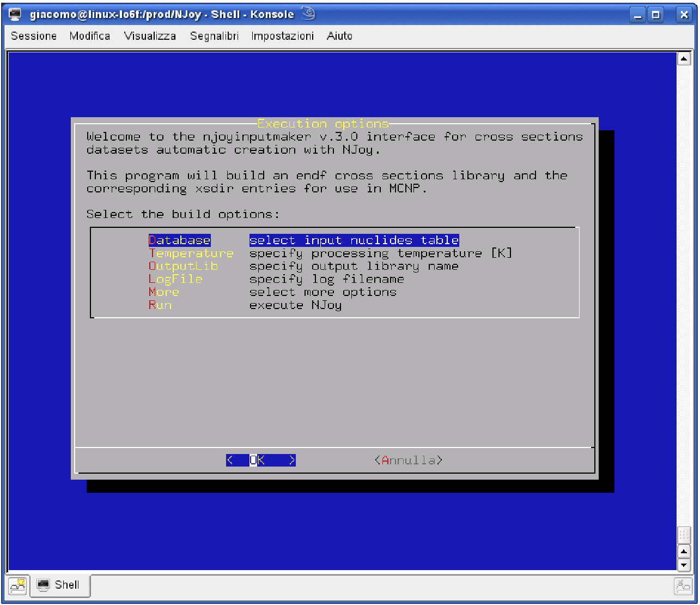Click the Annulla cancel button
This screenshot has width=700, height=605.
click(x=409, y=460)
